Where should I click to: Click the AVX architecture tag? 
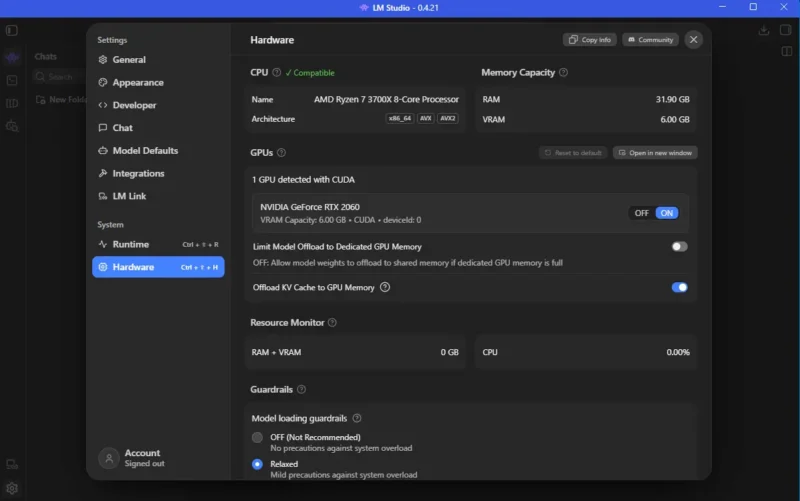point(426,118)
